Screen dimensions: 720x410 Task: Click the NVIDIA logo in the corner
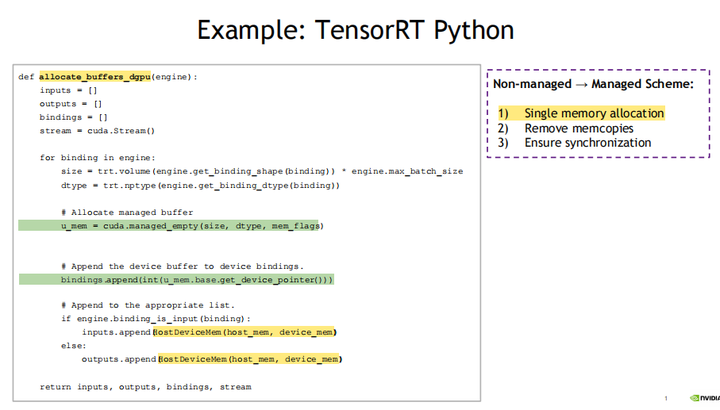705,398
